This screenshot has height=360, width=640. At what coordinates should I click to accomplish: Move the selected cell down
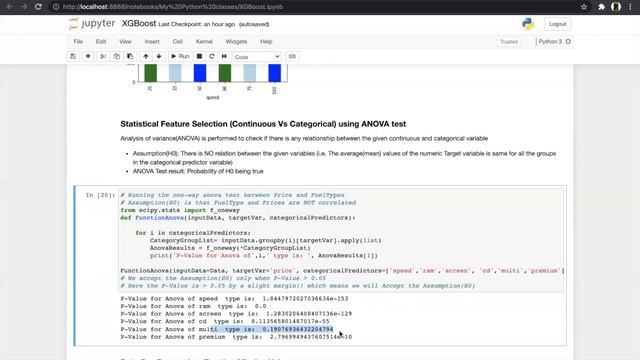159,56
